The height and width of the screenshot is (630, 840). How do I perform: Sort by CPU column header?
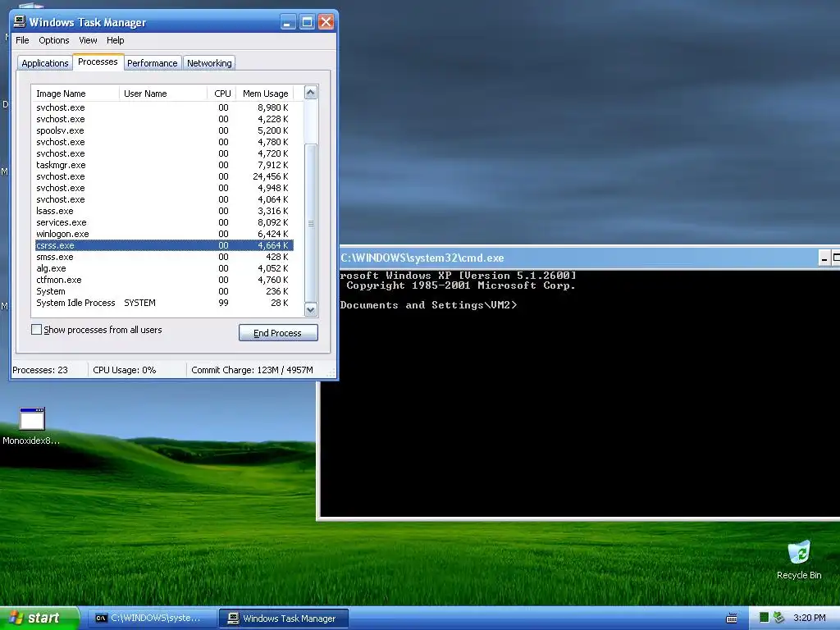[x=221, y=94]
